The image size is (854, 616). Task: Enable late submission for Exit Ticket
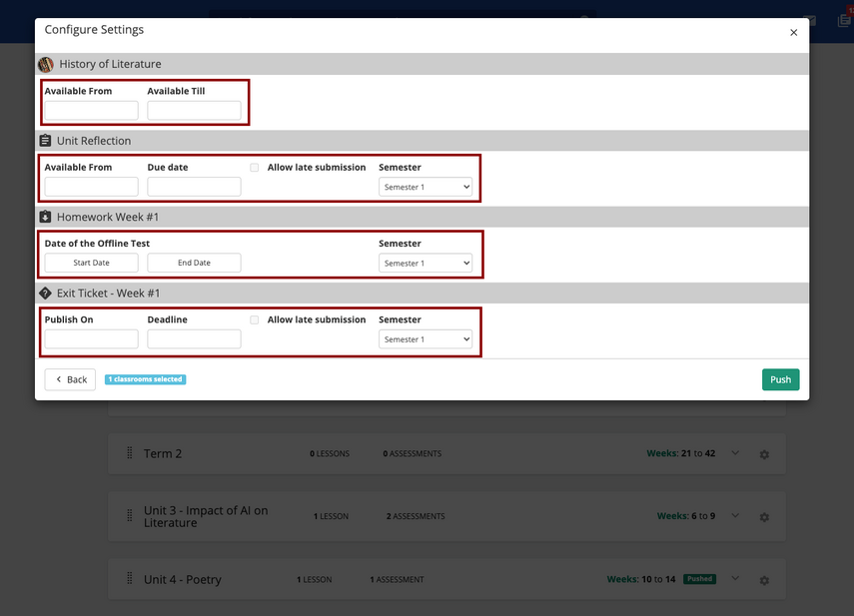click(x=255, y=320)
